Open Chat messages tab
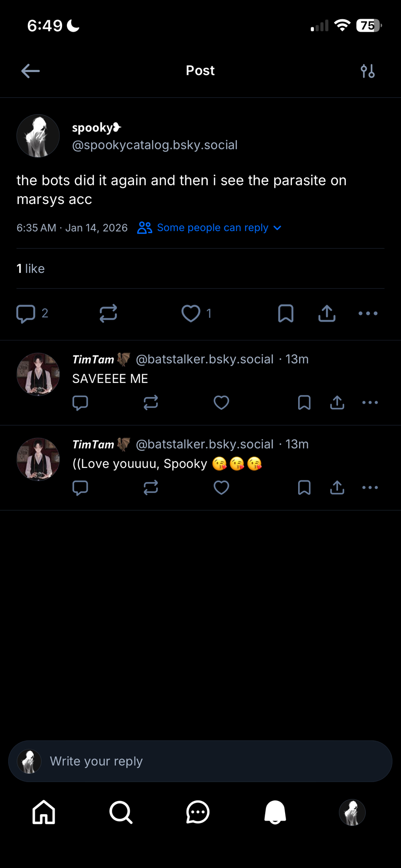The width and height of the screenshot is (401, 868). coord(198,812)
